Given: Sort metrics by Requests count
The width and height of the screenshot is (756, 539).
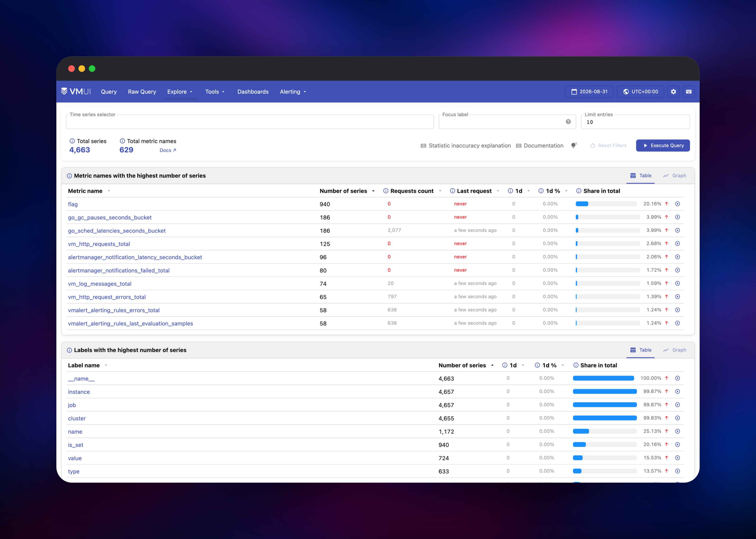Looking at the screenshot, I should coord(412,191).
